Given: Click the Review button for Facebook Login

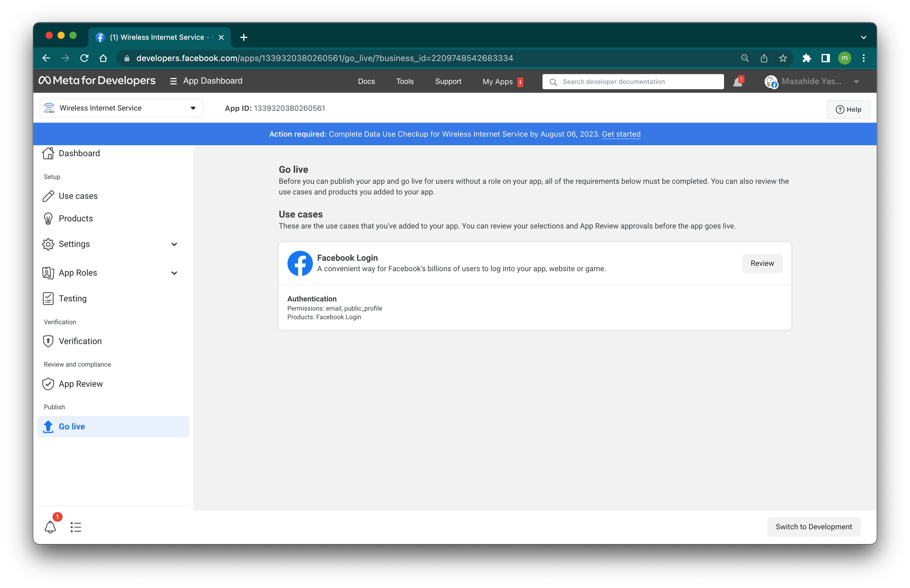Looking at the screenshot, I should 762,263.
